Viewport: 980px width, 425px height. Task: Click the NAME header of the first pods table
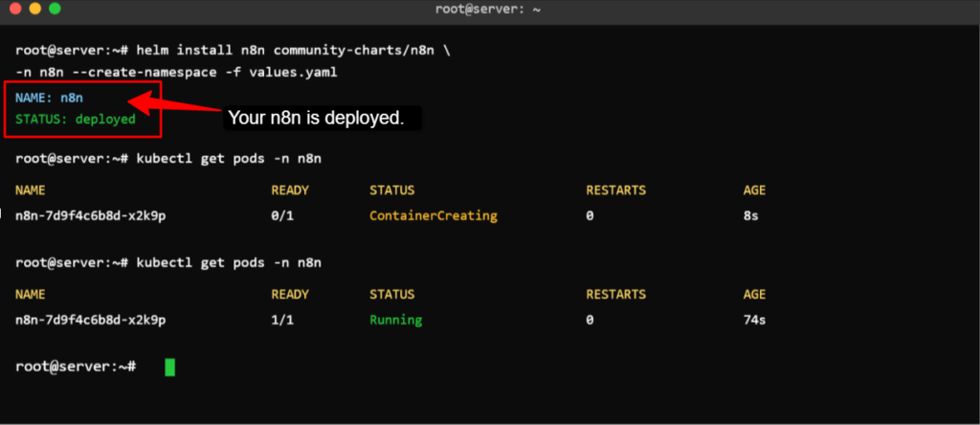(x=31, y=190)
